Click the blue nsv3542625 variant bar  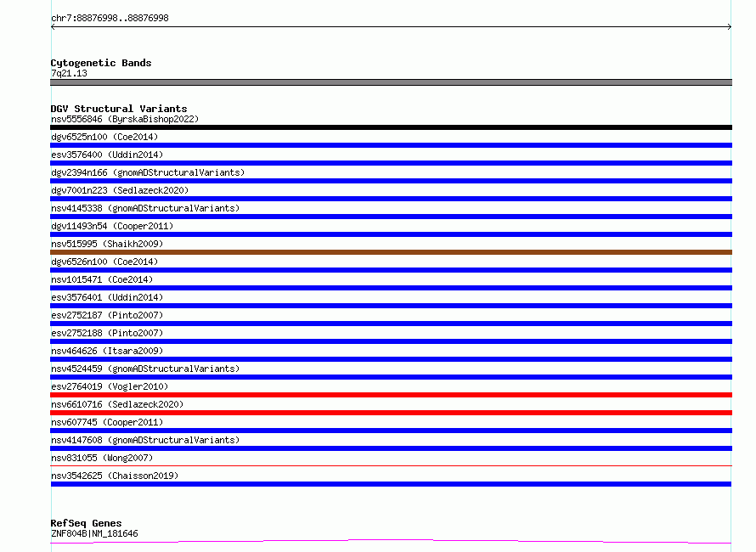tap(391, 484)
